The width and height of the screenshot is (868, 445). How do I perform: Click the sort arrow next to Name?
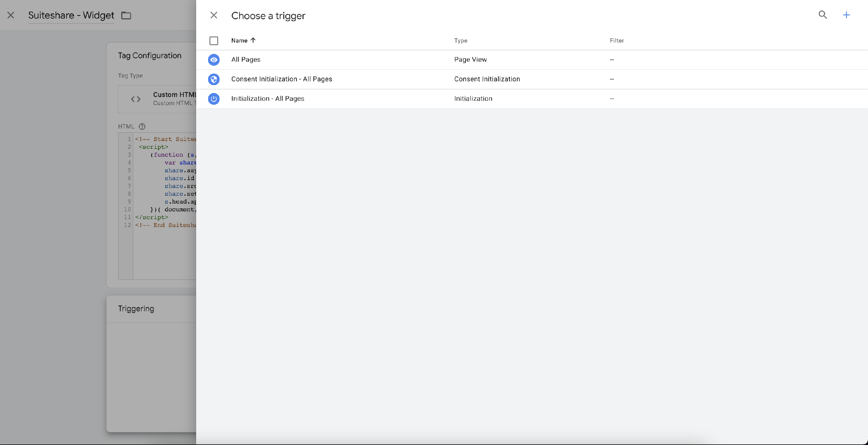point(253,40)
